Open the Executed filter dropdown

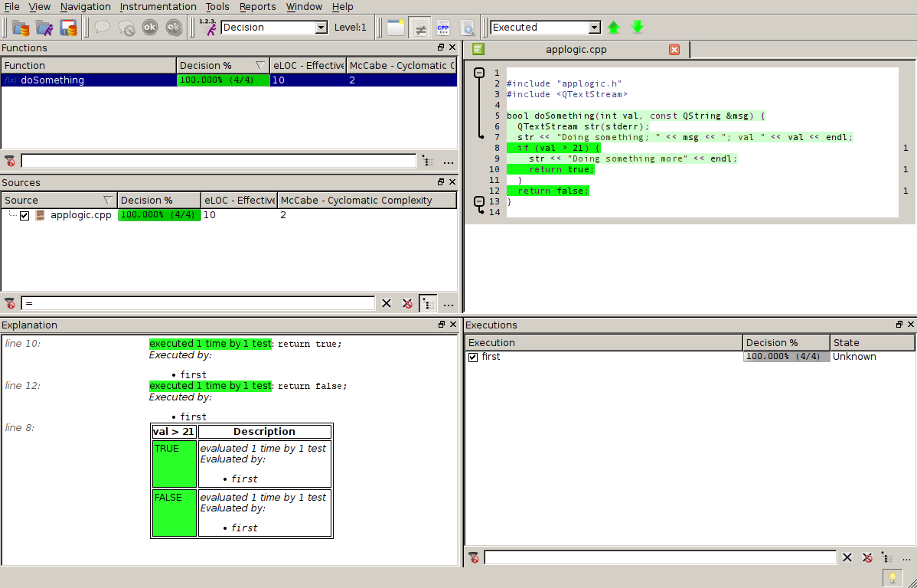pyautogui.click(x=594, y=28)
